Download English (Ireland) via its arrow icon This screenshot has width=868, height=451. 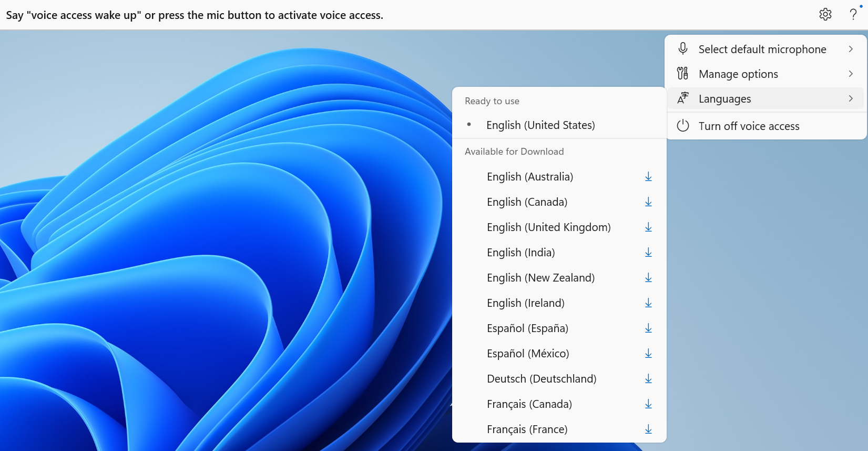coord(648,303)
